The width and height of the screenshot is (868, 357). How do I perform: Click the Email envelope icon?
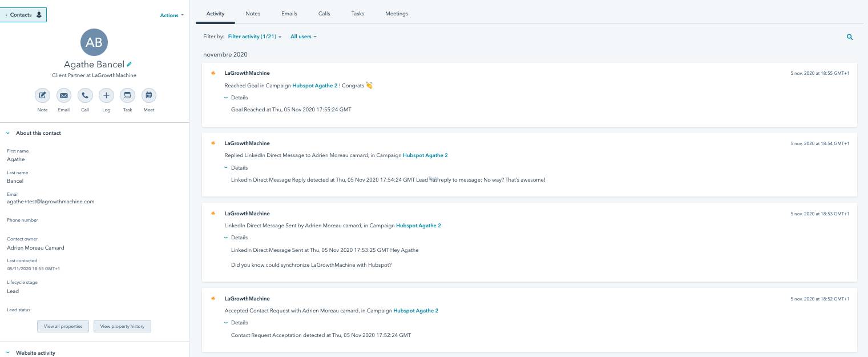(x=63, y=95)
